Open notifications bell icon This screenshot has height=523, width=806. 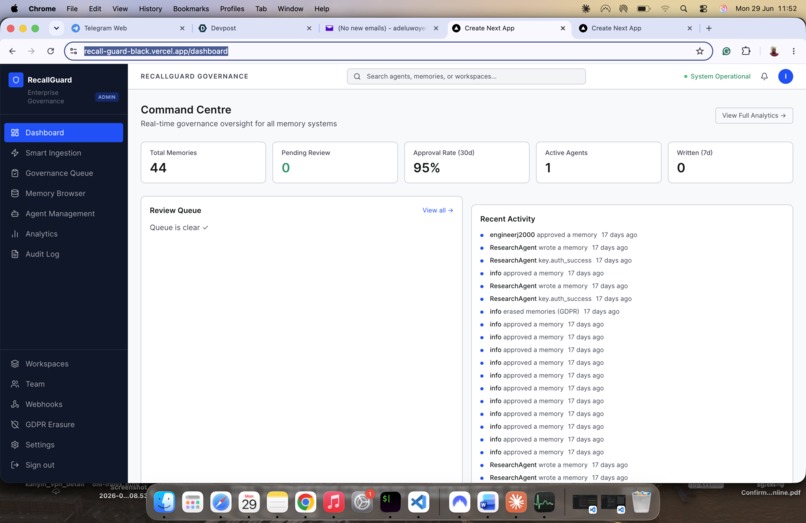(x=764, y=76)
